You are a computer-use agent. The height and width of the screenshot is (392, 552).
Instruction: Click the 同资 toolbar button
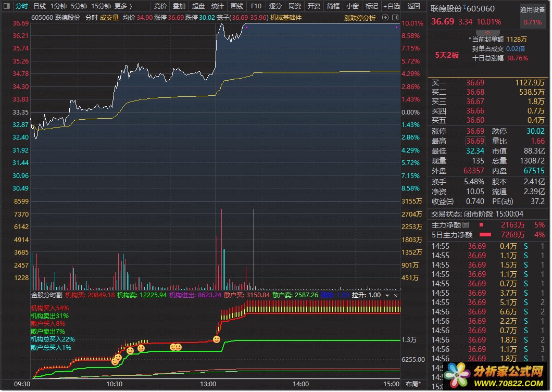click(294, 6)
